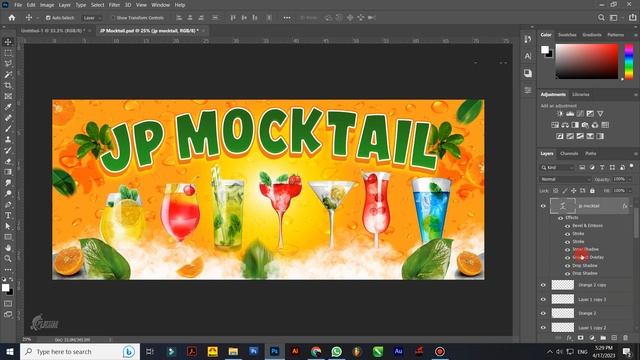Go to Photoshop Home screen icon
640x360 pixels.
[12, 18]
